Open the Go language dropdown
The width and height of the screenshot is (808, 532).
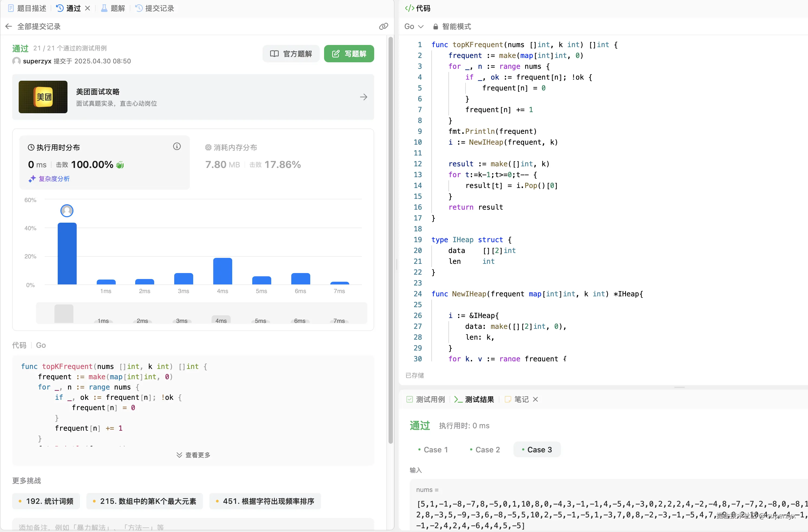(x=413, y=27)
